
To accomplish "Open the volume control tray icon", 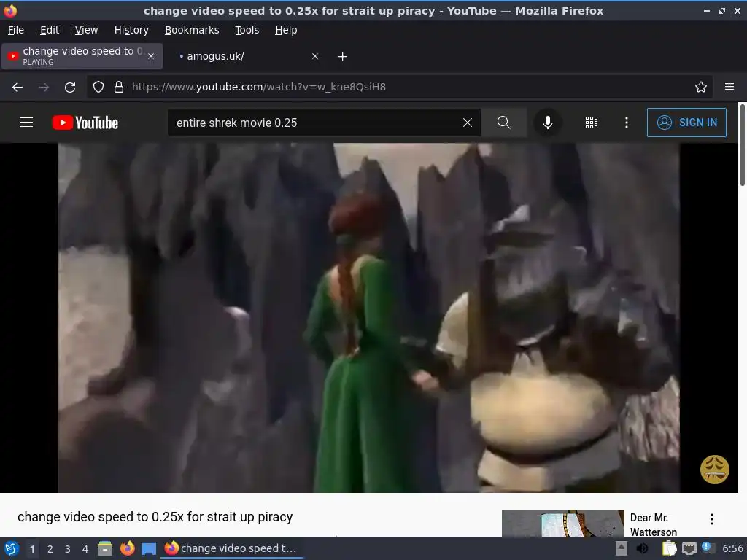I will 642,548.
